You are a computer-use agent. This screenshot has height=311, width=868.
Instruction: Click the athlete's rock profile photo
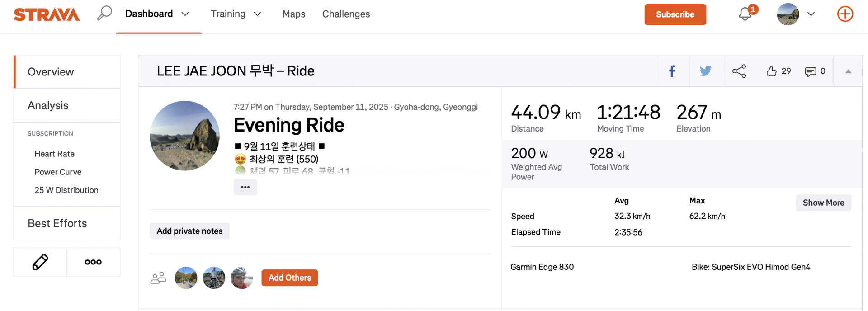(x=184, y=136)
